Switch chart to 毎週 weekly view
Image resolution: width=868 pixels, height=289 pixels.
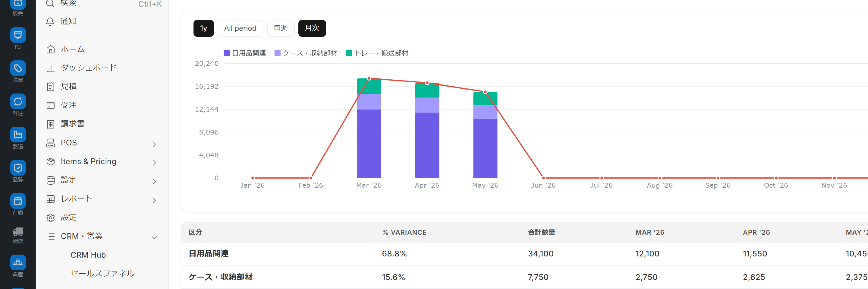pyautogui.click(x=281, y=28)
